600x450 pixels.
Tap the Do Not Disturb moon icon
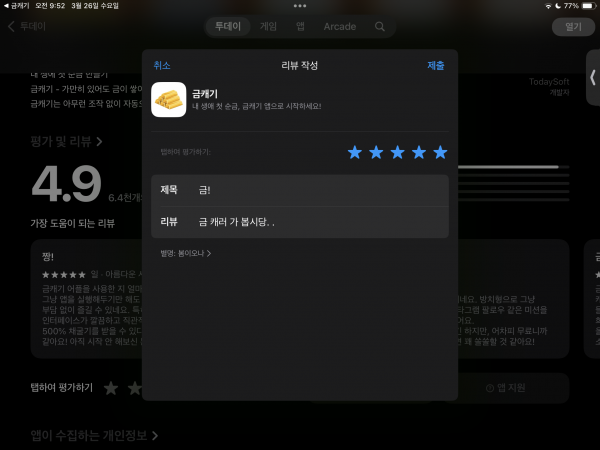tap(558, 6)
